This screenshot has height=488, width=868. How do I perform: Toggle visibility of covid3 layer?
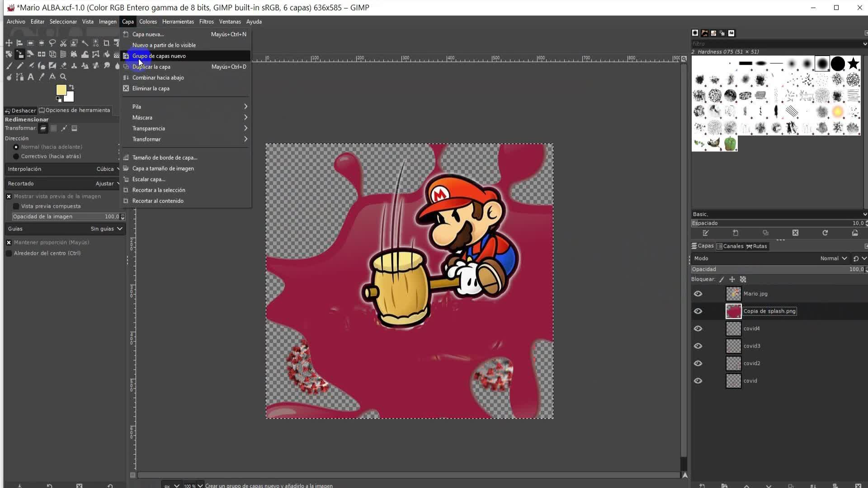pyautogui.click(x=698, y=346)
